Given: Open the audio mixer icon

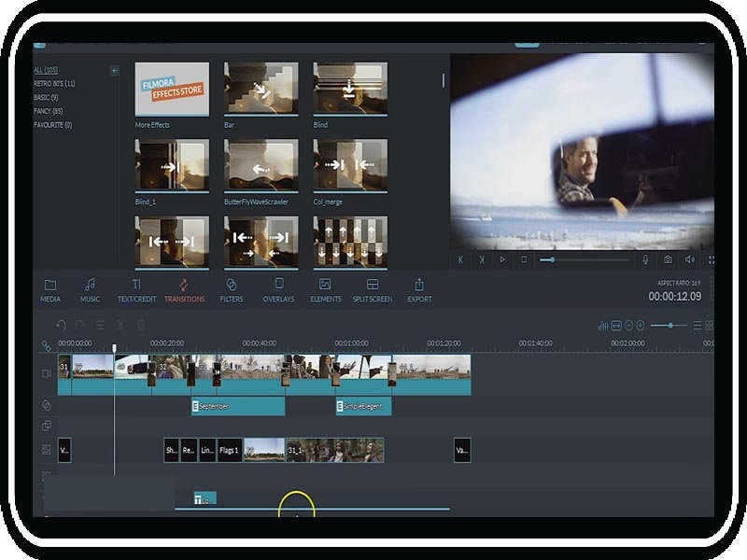Looking at the screenshot, I should [602, 326].
